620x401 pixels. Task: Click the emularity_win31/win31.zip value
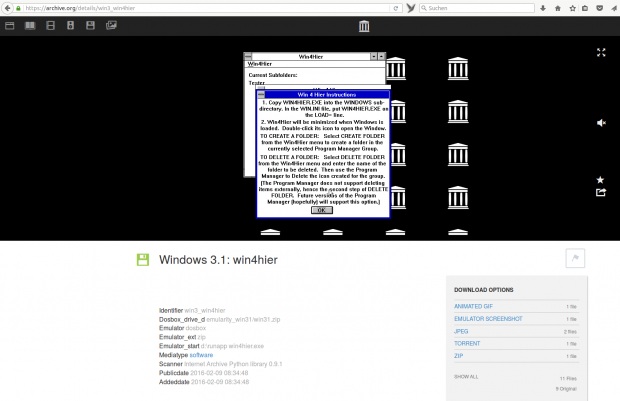(x=243, y=320)
